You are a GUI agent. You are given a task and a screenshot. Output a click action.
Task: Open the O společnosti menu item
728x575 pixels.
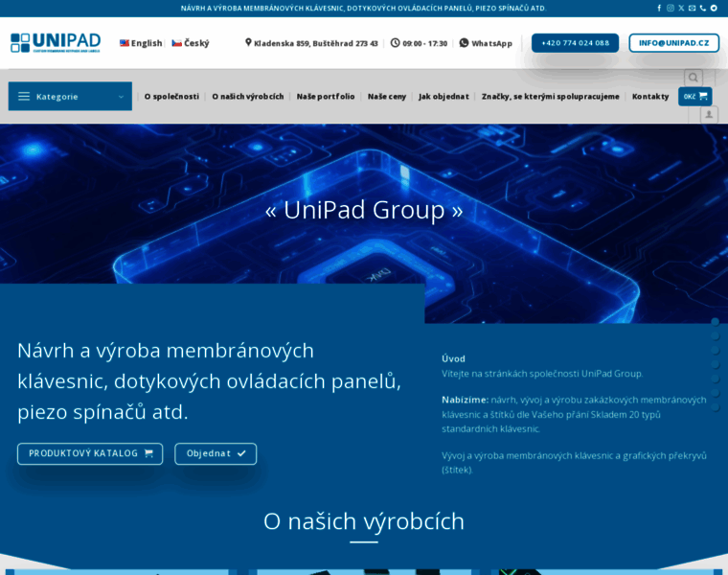(x=171, y=97)
